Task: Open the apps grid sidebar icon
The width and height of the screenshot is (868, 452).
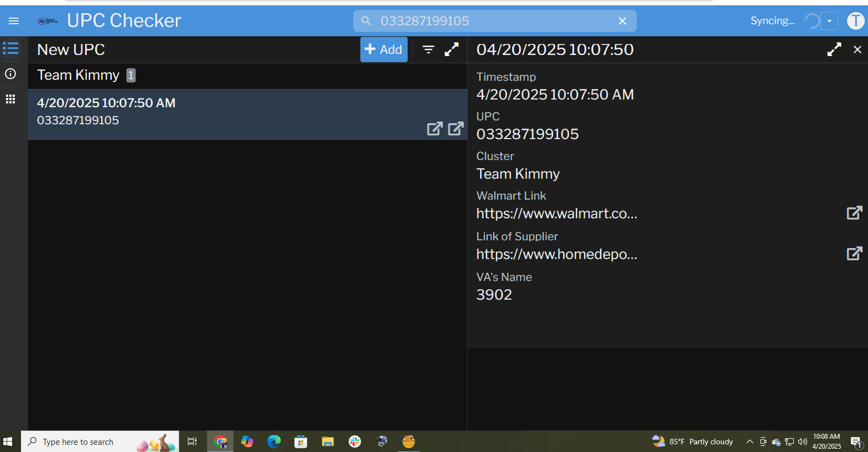Action: [10, 99]
